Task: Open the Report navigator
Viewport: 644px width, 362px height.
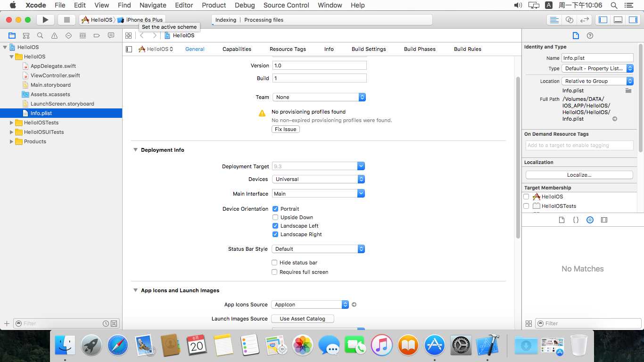Action: click(111, 36)
